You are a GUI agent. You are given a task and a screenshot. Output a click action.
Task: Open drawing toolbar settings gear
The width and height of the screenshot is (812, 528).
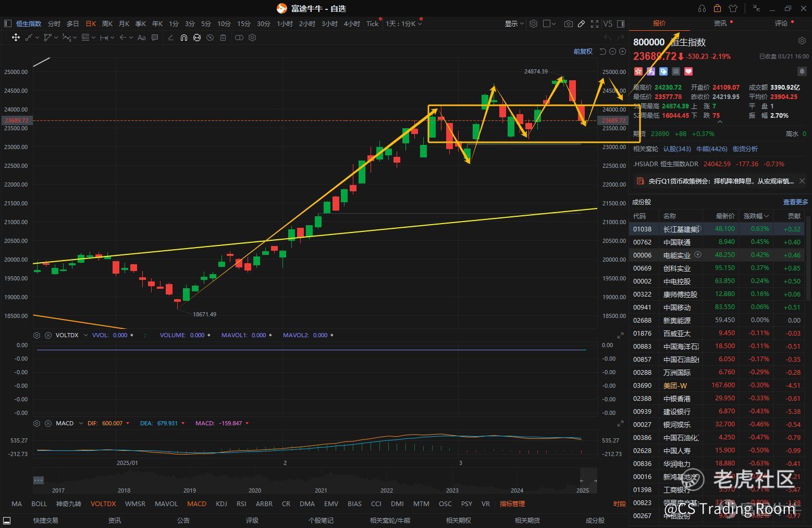tap(252, 38)
